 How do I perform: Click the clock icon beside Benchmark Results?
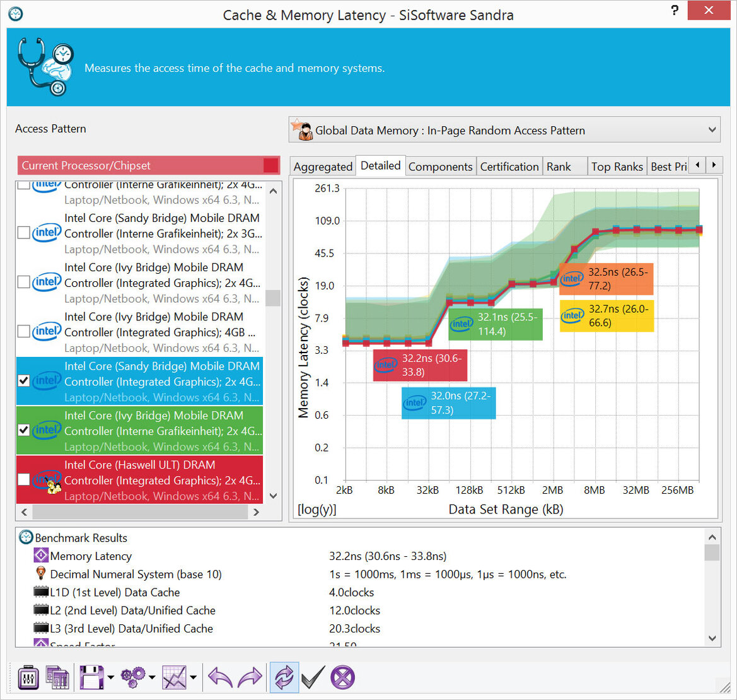point(26,537)
